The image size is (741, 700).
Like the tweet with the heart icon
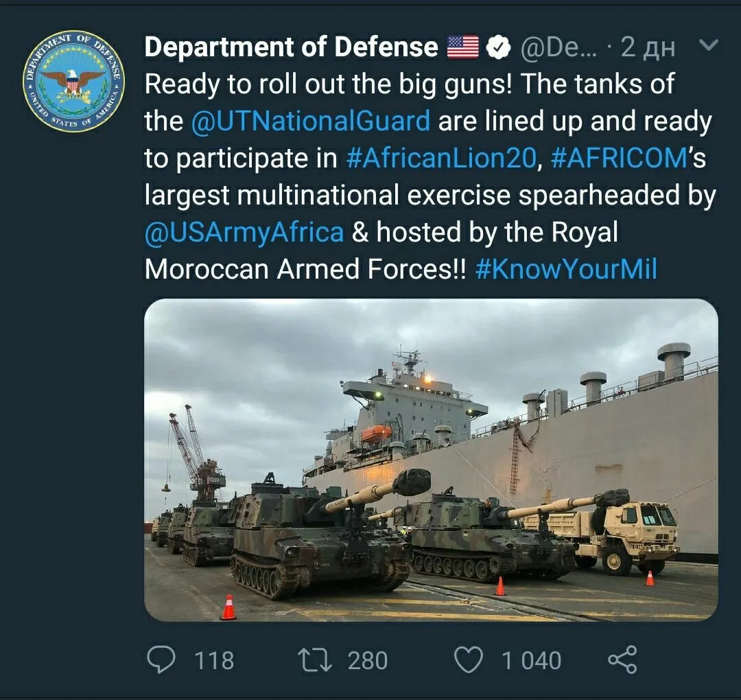click(469, 660)
